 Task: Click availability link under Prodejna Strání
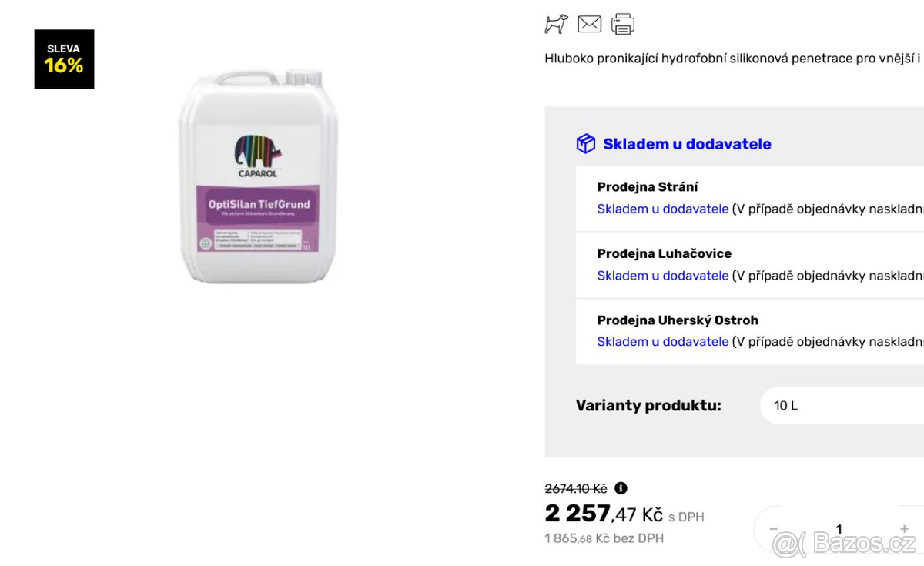coord(662,209)
